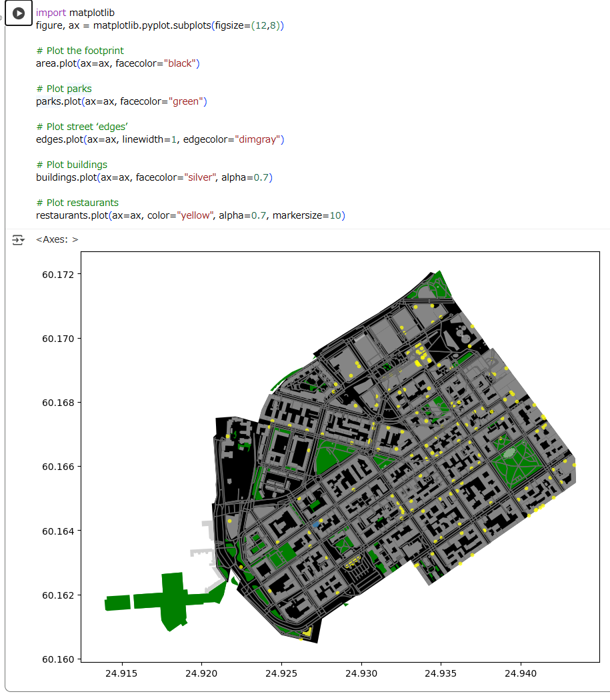Click y-axis tick label 60.170

click(58, 339)
